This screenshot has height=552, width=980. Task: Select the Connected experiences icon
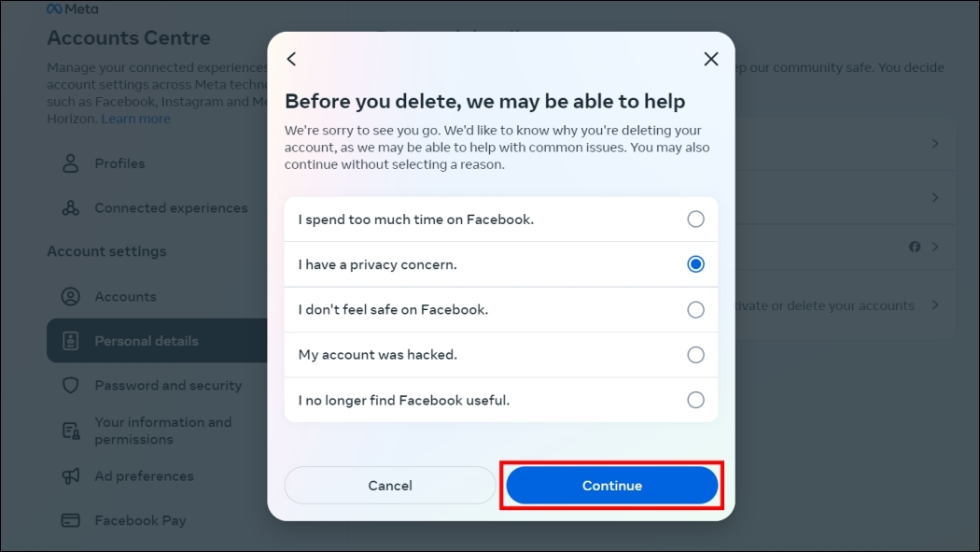pyautogui.click(x=69, y=207)
